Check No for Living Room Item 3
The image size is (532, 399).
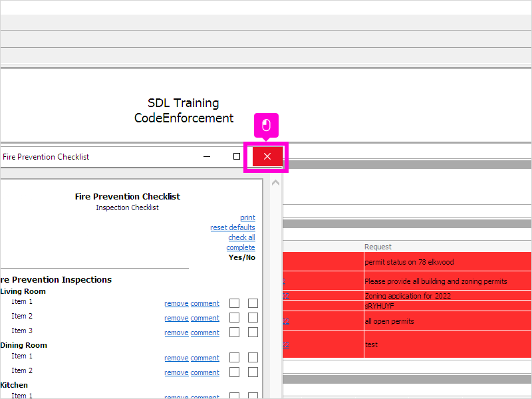[253, 332]
